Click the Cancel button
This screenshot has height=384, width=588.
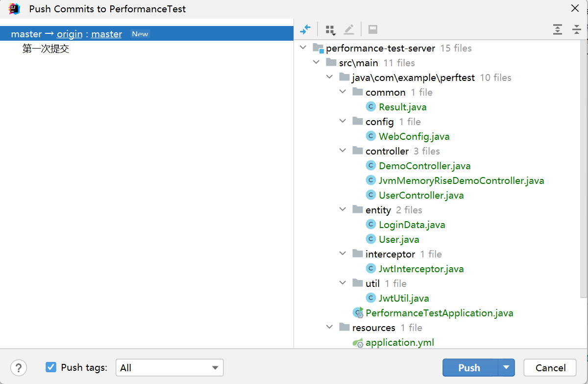point(551,367)
